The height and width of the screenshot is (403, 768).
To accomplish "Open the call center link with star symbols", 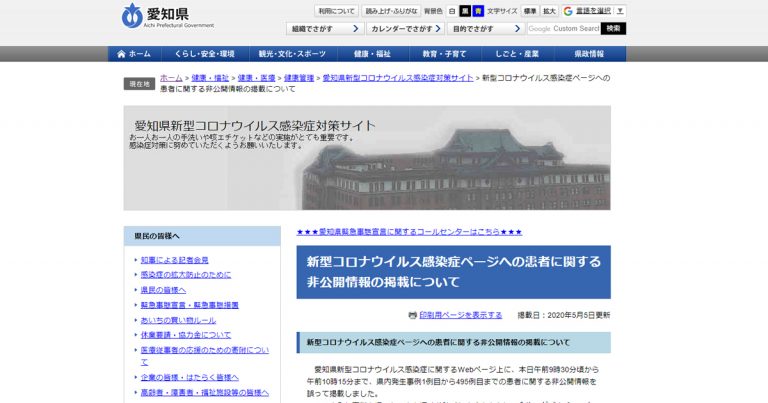I will [x=409, y=232].
